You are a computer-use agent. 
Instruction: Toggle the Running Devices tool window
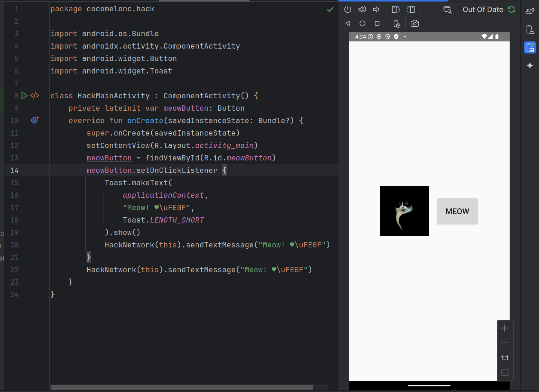530,47
